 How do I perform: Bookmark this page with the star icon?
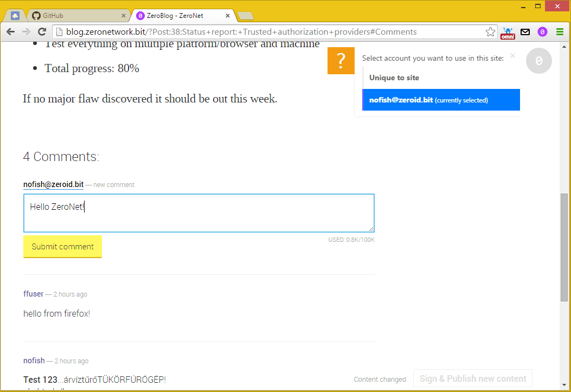(x=490, y=32)
